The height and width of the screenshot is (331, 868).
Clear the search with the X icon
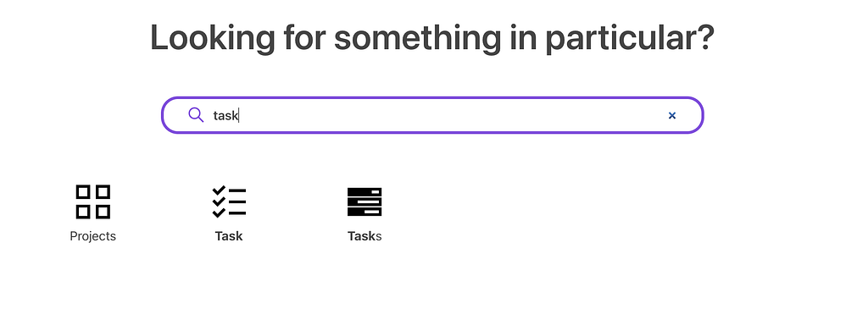coord(672,115)
